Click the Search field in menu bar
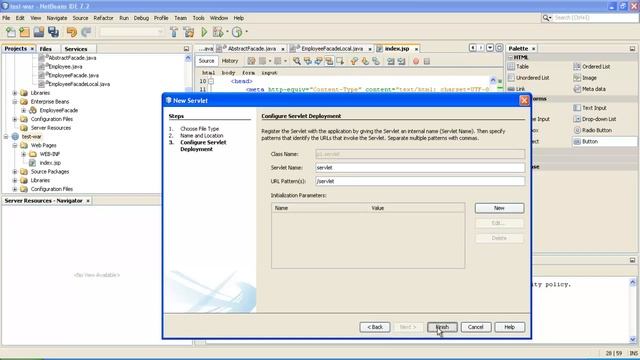640x360 pixels. pyautogui.click(x=595, y=18)
